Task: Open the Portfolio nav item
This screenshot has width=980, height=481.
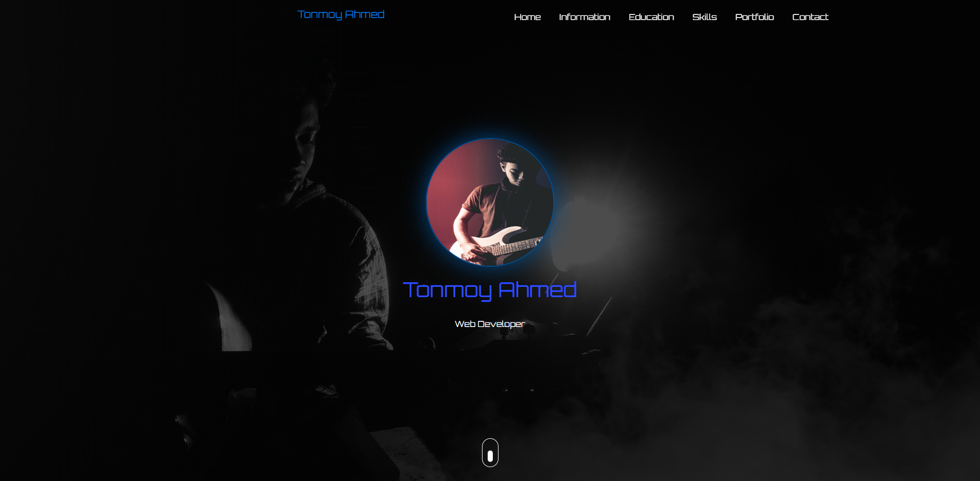Action: click(x=754, y=17)
